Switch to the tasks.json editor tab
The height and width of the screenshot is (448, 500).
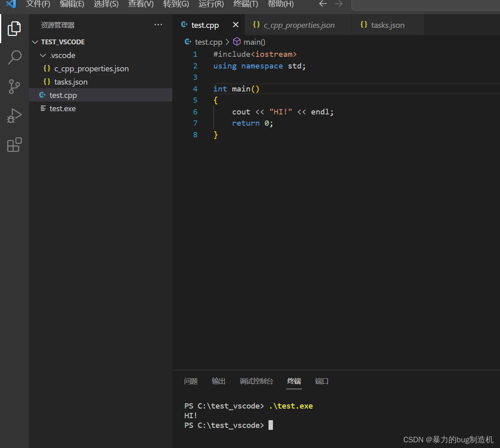point(388,25)
